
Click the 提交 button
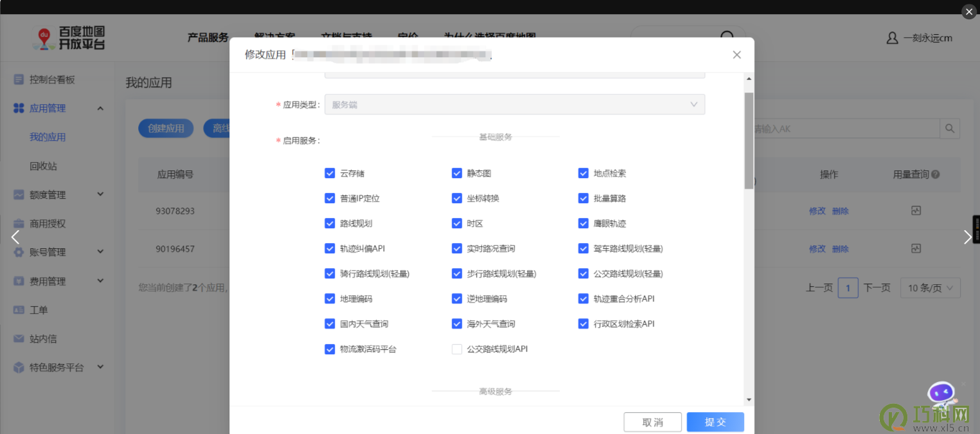click(715, 422)
